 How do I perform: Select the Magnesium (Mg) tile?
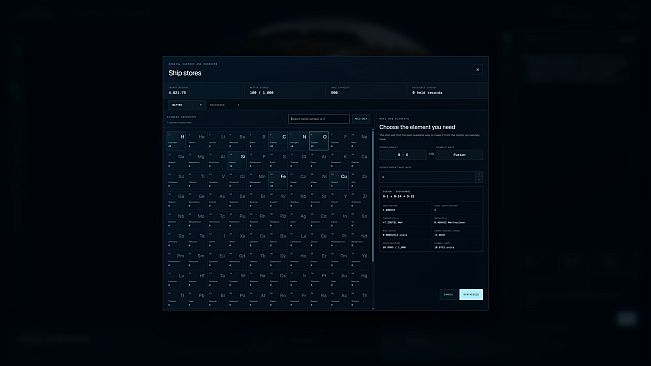coord(196,161)
